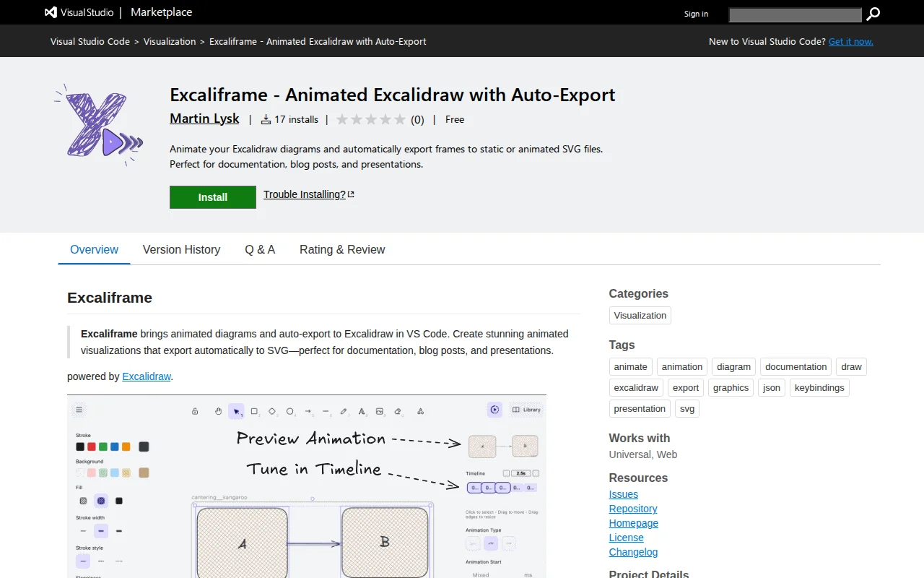Viewport: 924px width, 578px height.
Task: Visit the Homepage resource link
Action: pyautogui.click(x=634, y=523)
